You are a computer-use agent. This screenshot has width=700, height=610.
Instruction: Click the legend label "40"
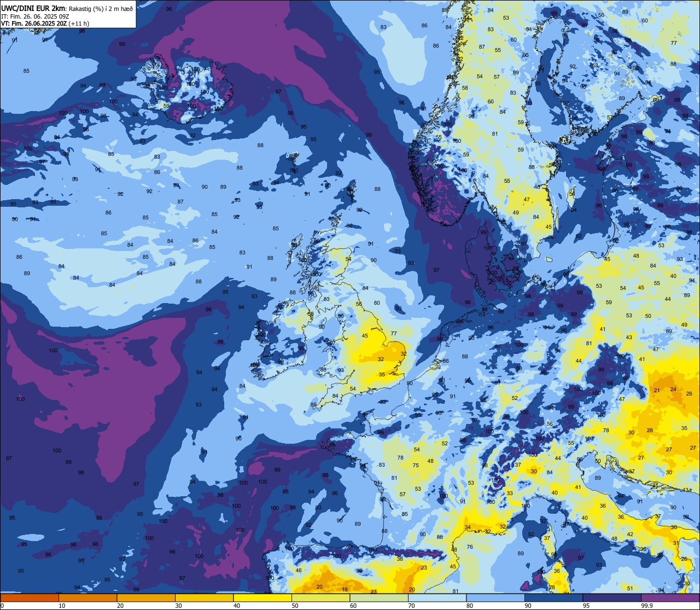coord(237,606)
